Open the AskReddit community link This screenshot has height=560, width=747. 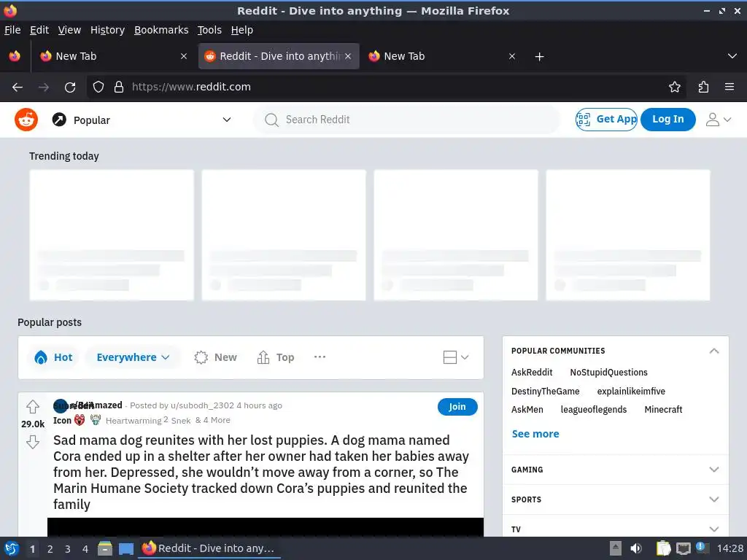click(x=532, y=373)
